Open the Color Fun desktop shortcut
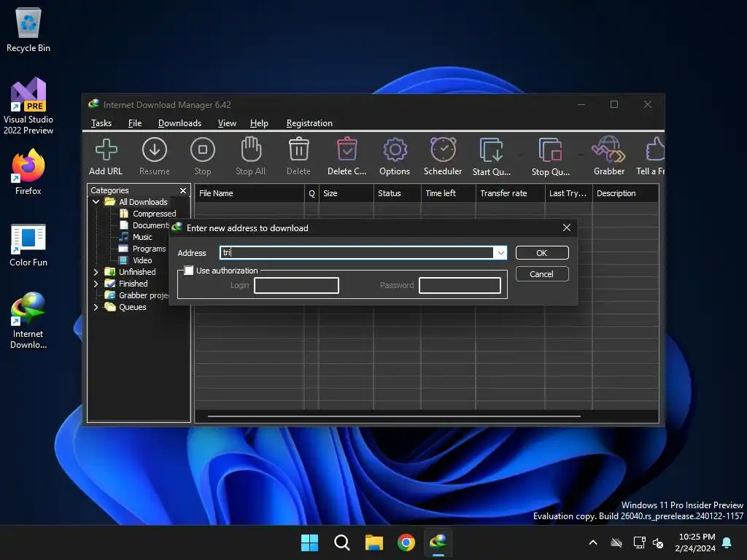Viewport: 747px width, 560px height. coord(28,245)
